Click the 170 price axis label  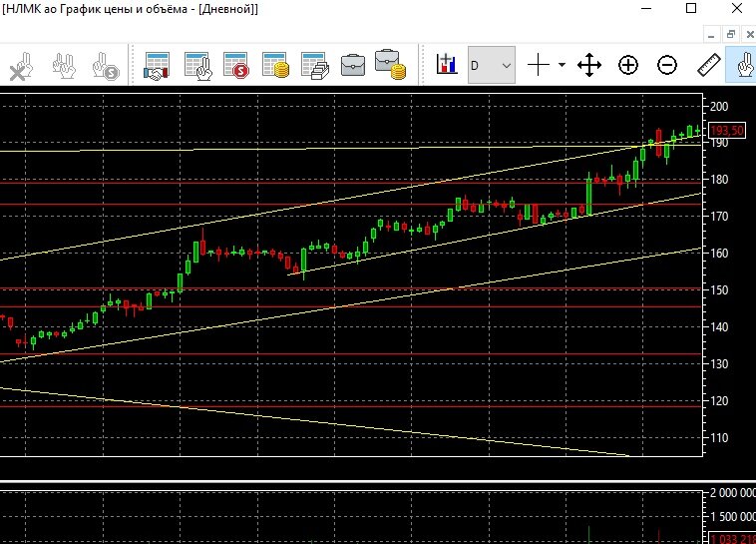(719, 217)
